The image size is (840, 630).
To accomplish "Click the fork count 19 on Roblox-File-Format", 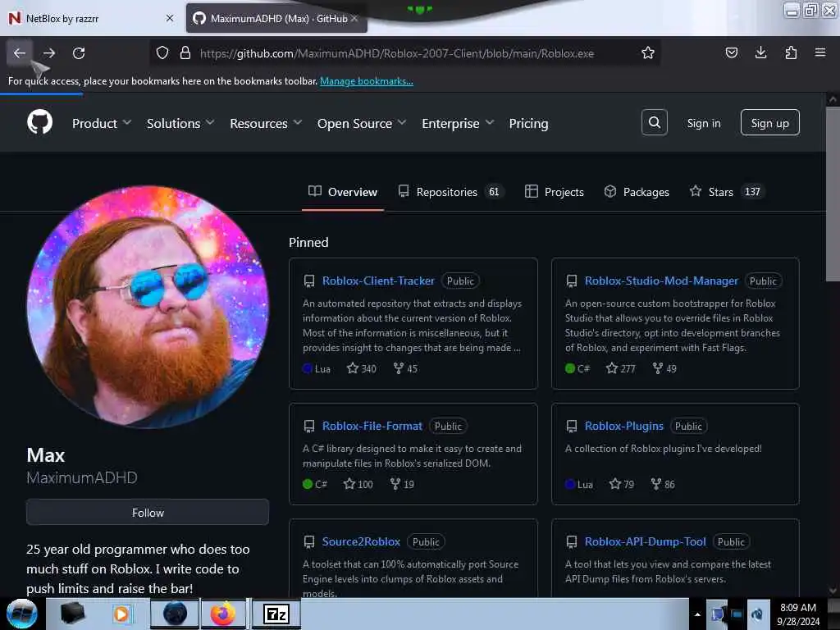I will coord(402,484).
